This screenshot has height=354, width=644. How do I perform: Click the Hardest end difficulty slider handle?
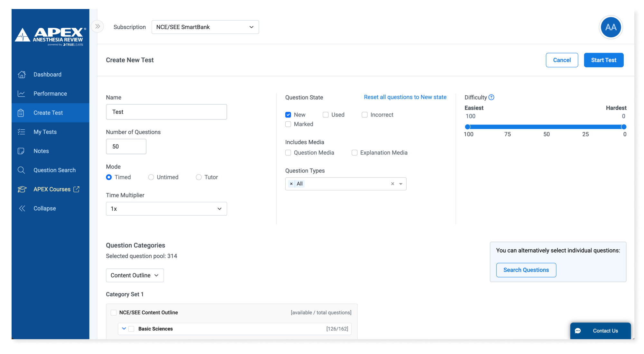pyautogui.click(x=624, y=127)
